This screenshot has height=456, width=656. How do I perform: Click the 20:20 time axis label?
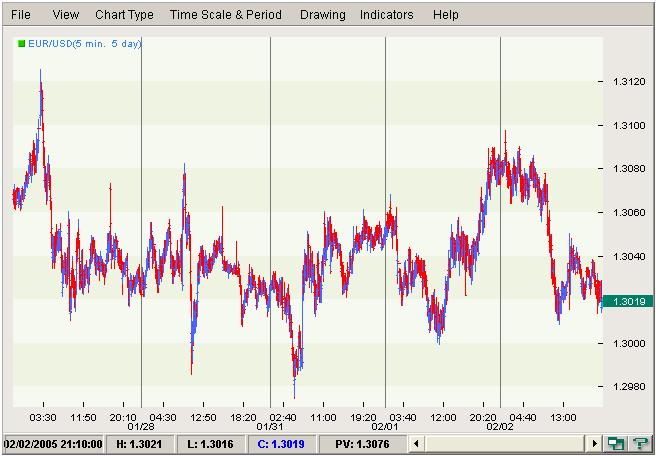483,418
